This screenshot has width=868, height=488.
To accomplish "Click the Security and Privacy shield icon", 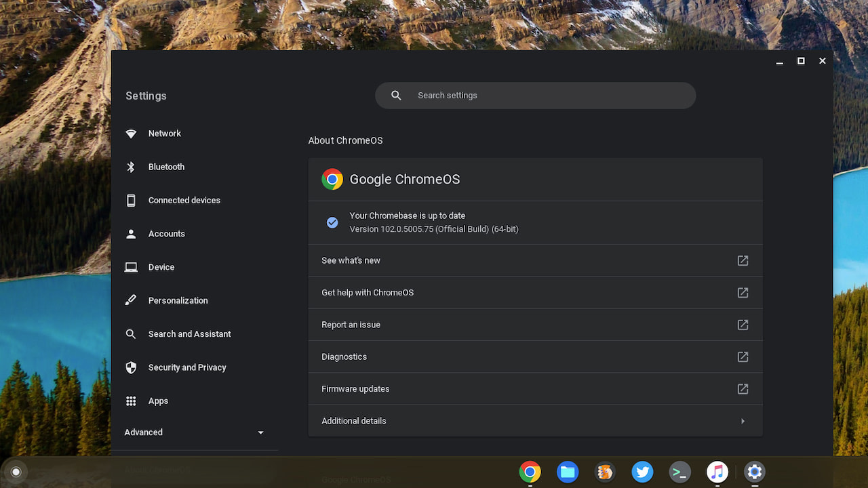I will [x=131, y=367].
